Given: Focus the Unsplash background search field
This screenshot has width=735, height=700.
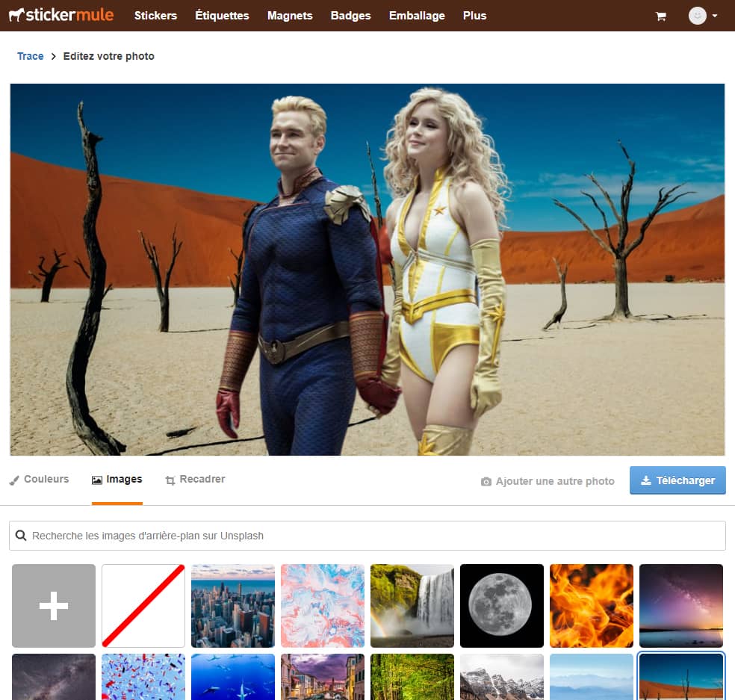Looking at the screenshot, I should tap(367, 536).
